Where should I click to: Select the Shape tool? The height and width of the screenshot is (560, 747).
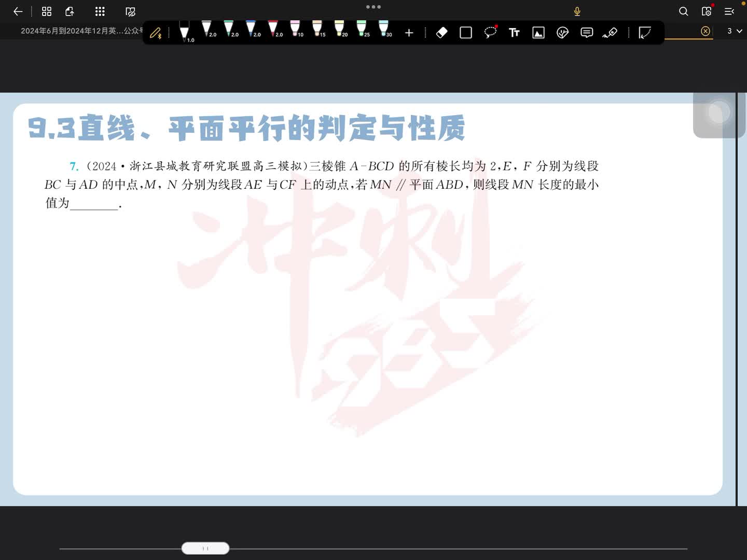(x=466, y=33)
